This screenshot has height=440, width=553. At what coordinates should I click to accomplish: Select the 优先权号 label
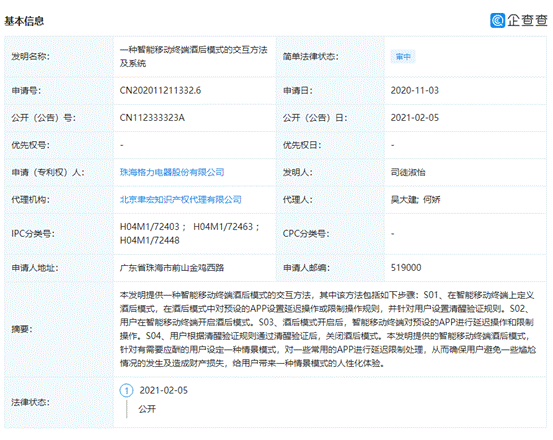(x=30, y=145)
